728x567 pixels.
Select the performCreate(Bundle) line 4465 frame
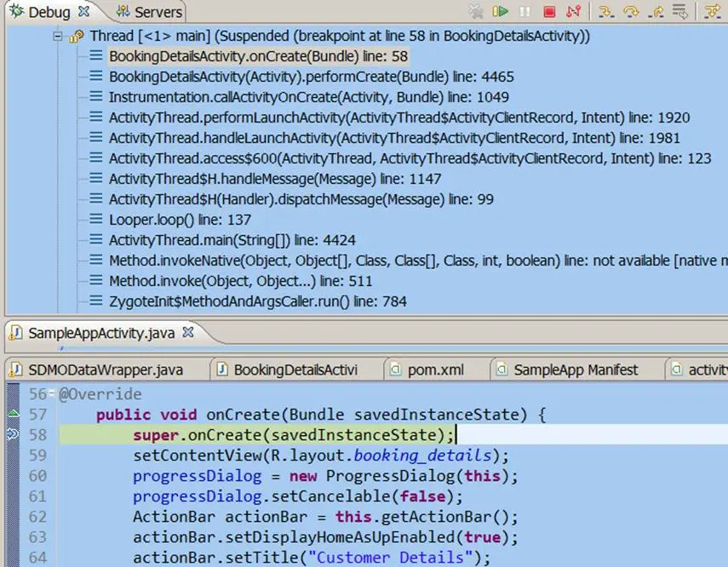point(312,77)
